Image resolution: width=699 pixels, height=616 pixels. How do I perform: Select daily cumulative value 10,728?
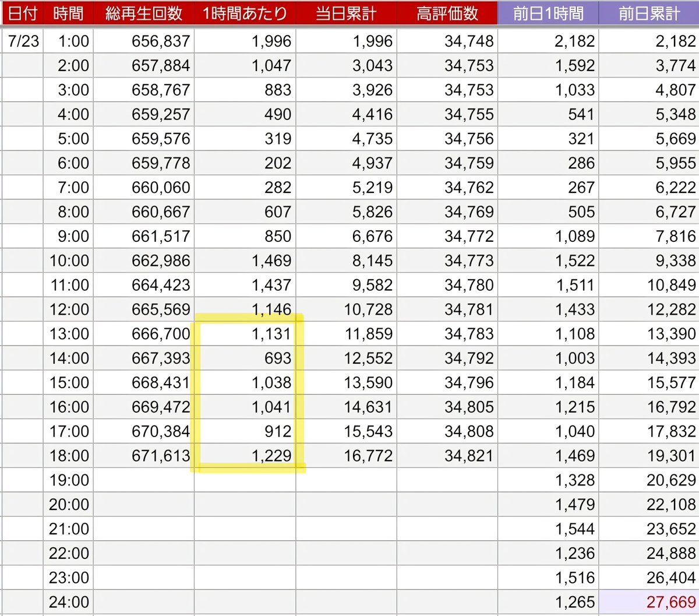coord(346,309)
